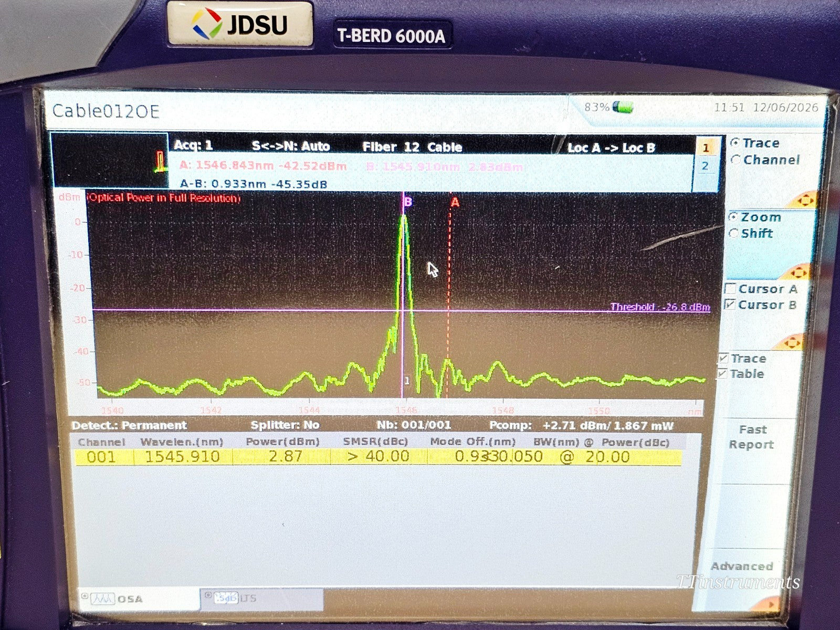Click power value 2.87 in table
The height and width of the screenshot is (630, 840).
click(285, 456)
